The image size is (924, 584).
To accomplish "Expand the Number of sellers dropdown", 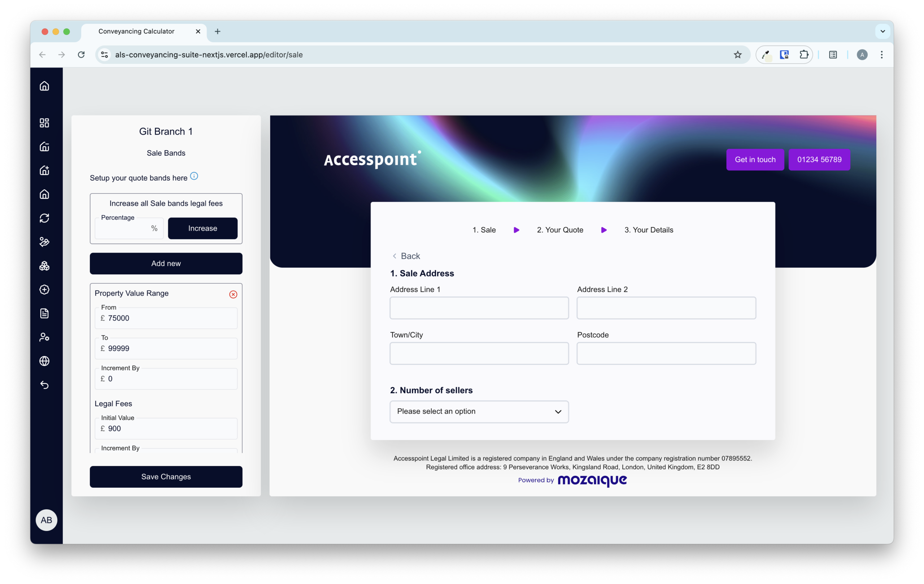I will coord(479,412).
